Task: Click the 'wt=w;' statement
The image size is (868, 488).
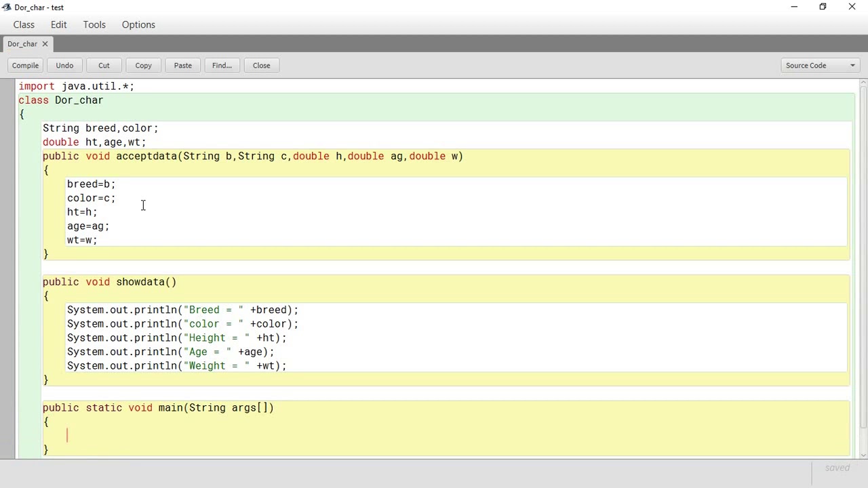Action: pos(82,240)
